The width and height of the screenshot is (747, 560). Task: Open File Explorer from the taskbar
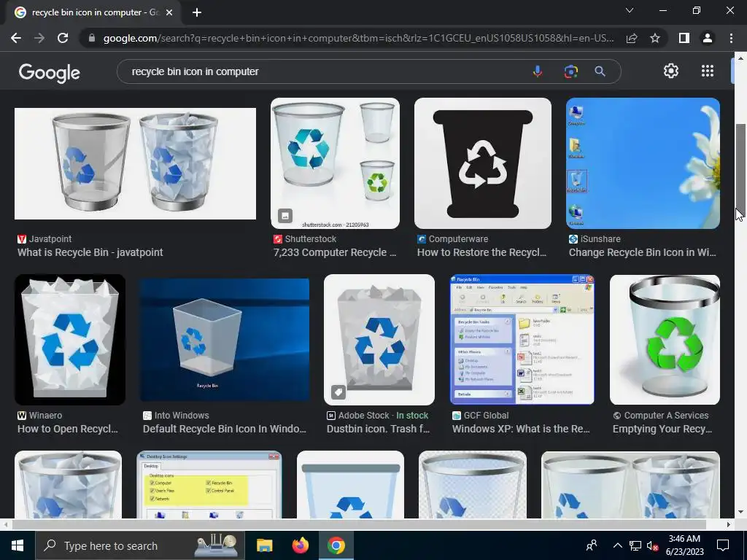(x=264, y=545)
